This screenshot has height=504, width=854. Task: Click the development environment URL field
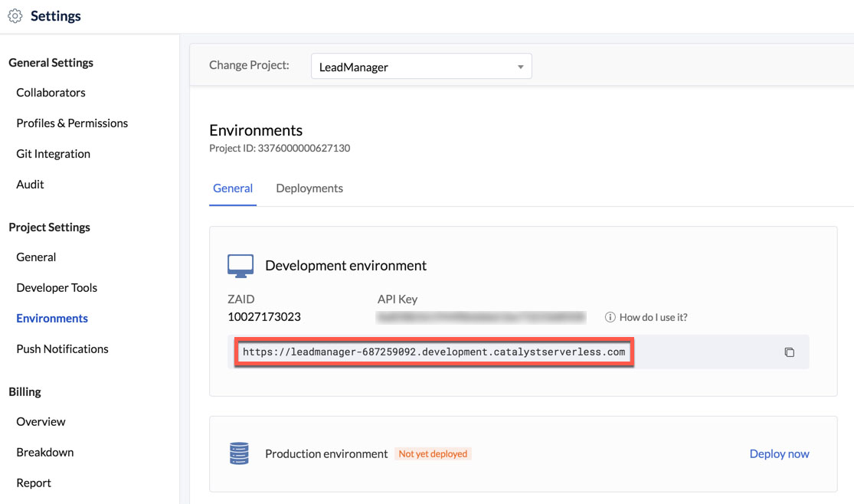coord(434,352)
